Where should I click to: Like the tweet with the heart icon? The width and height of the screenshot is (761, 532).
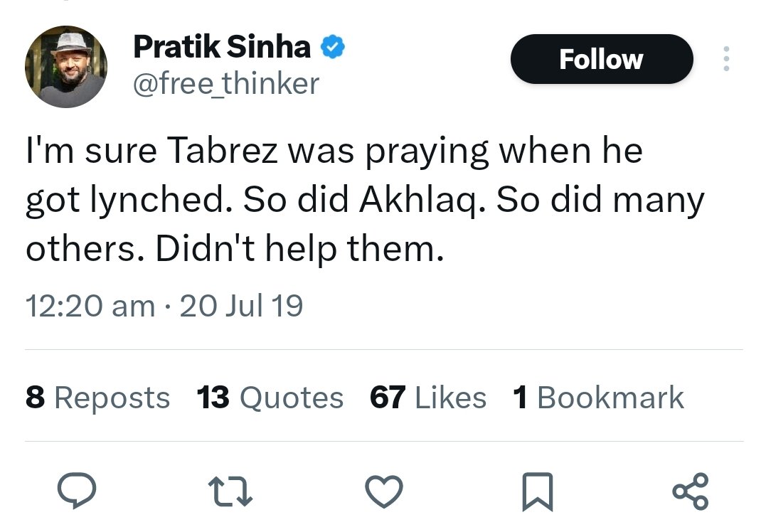pyautogui.click(x=383, y=491)
